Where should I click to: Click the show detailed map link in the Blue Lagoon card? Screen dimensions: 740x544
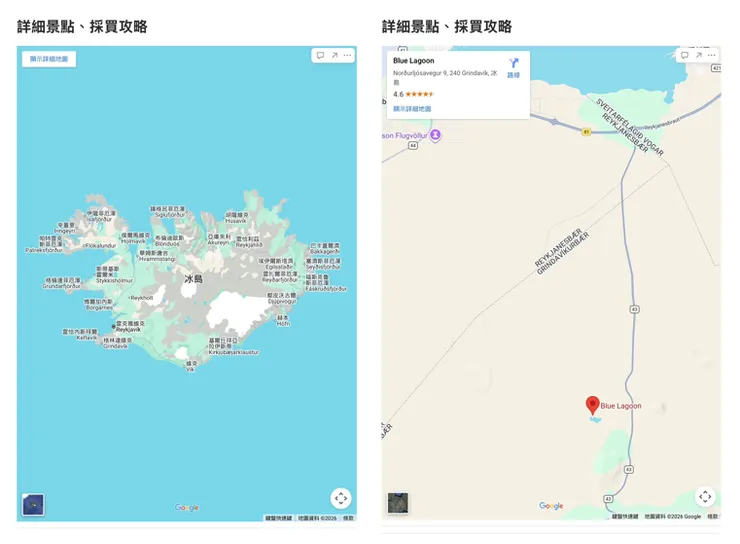[x=412, y=109]
